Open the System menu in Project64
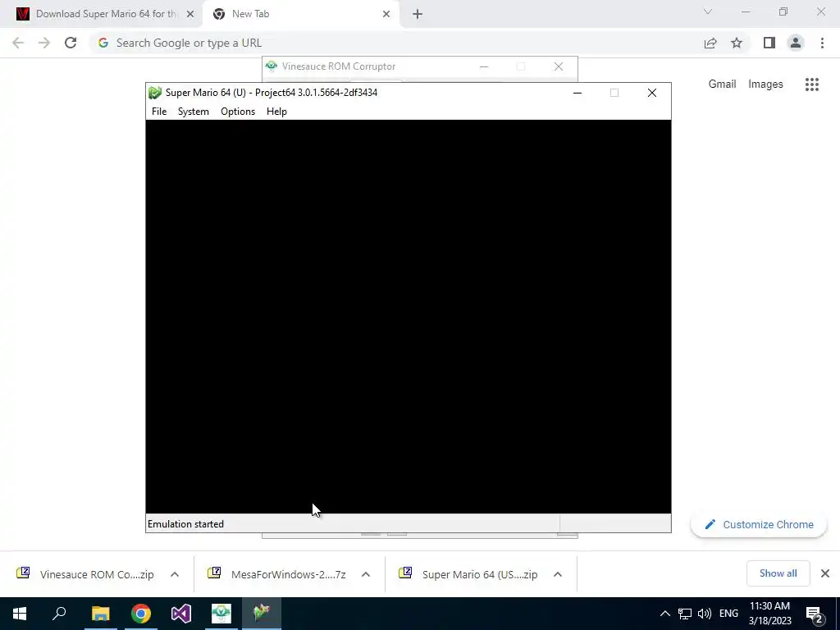840x630 pixels. [194, 112]
